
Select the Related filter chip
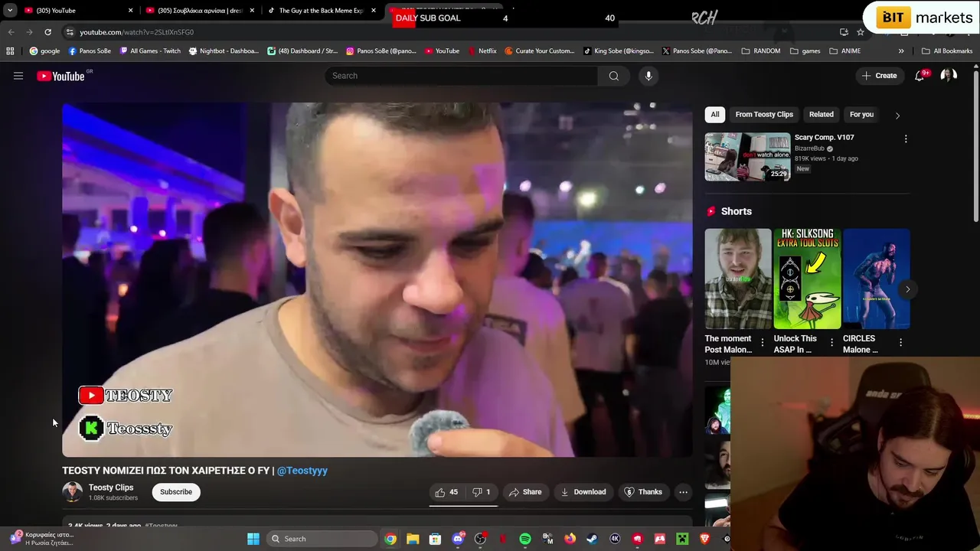(x=822, y=115)
